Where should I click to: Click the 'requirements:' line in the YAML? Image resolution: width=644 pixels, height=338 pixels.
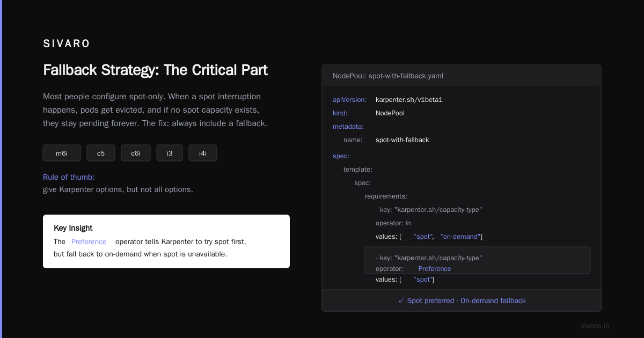click(386, 196)
